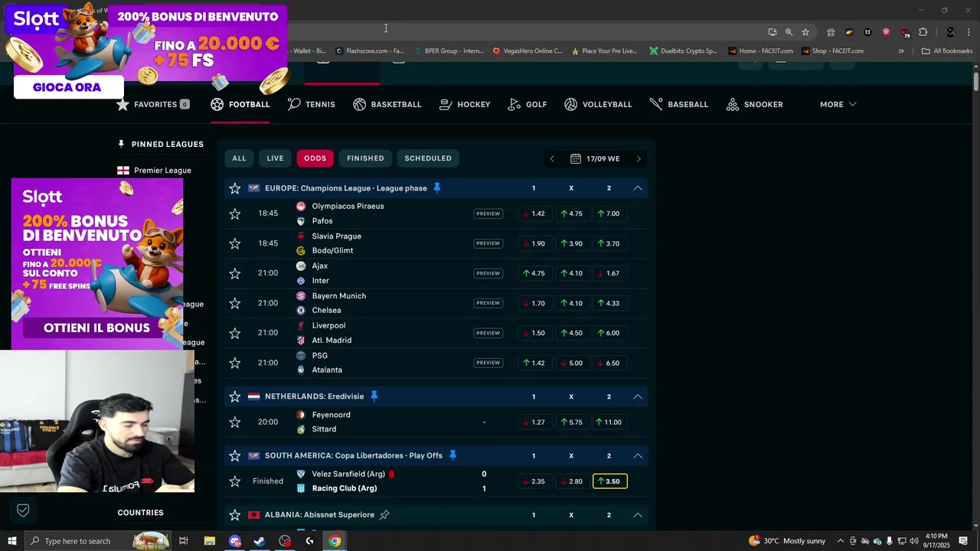Select the Football sport tab
Image resolution: width=980 pixels, height=551 pixels.
point(240,104)
